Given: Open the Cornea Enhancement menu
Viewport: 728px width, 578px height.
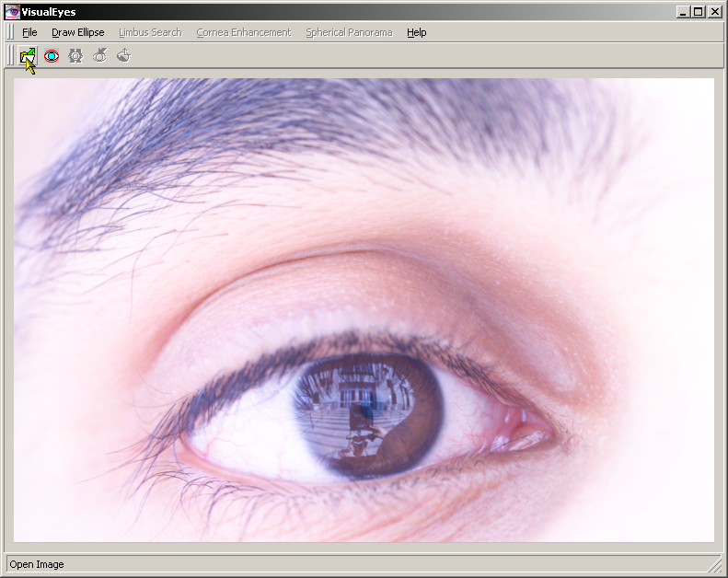Looking at the screenshot, I should point(244,32).
